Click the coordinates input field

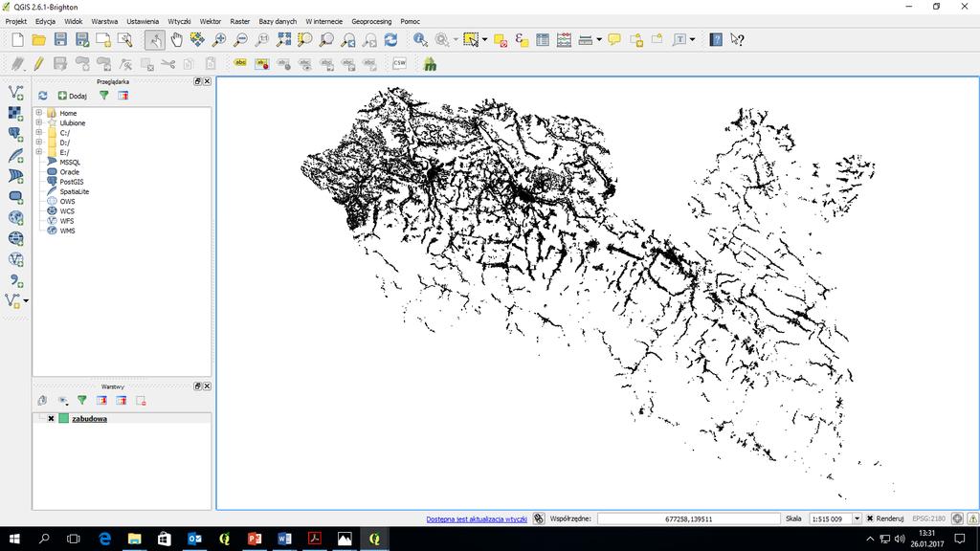[x=689, y=518]
